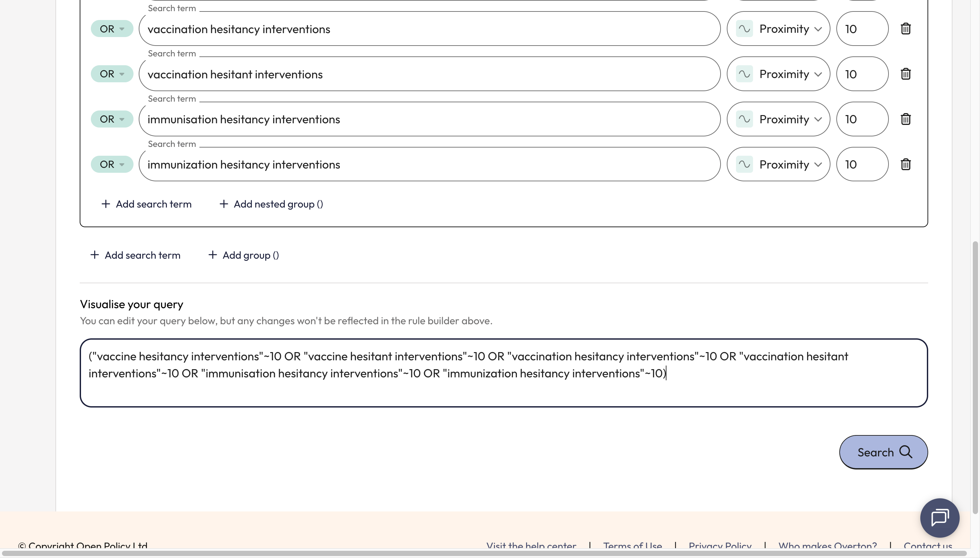Open OR operator dropdown for vaccination hesitant interventions

point(112,74)
